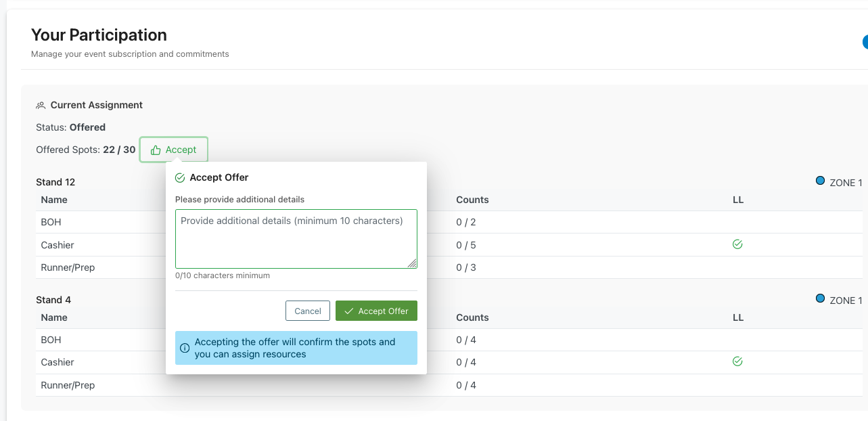Click the check-circle icon beside Accept Offer title
This screenshot has width=868, height=421.
coord(180,178)
